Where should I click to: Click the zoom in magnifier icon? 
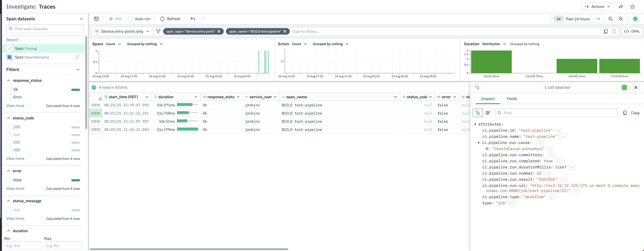point(621,19)
